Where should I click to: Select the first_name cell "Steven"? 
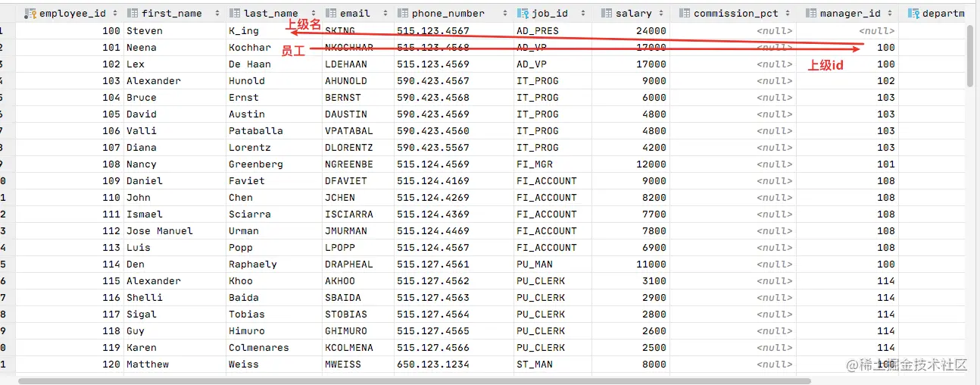[x=143, y=31]
